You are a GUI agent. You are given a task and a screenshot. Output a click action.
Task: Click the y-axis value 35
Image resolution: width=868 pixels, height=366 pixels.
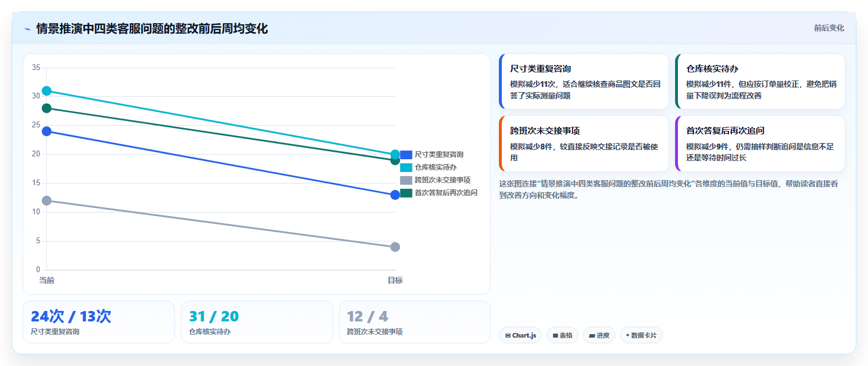tap(36, 68)
